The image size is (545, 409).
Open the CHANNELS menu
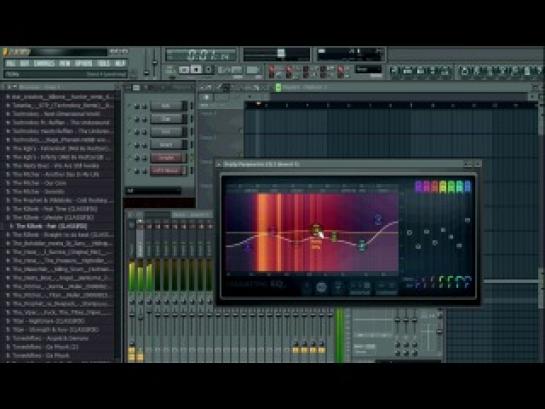44,64
